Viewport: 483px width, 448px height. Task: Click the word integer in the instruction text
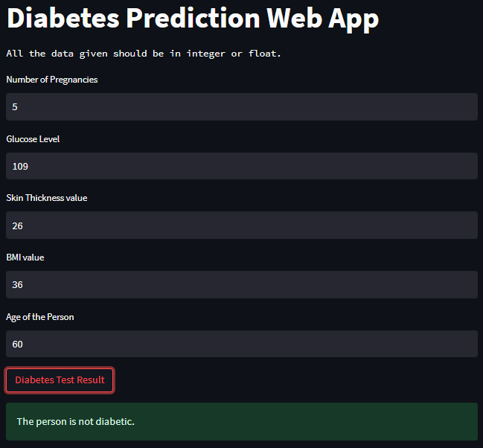[x=205, y=54]
